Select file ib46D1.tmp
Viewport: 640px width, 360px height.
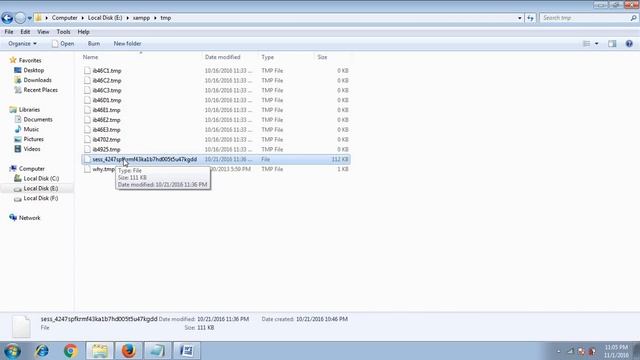(107, 100)
